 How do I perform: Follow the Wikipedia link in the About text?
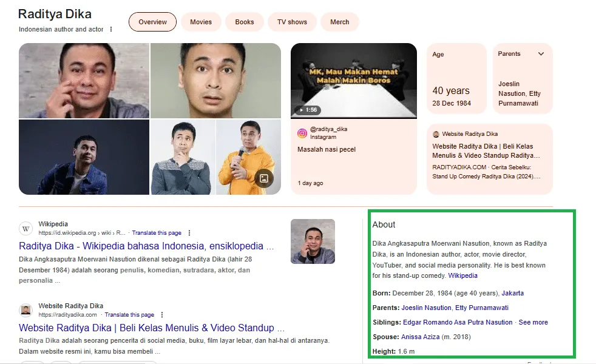462,275
